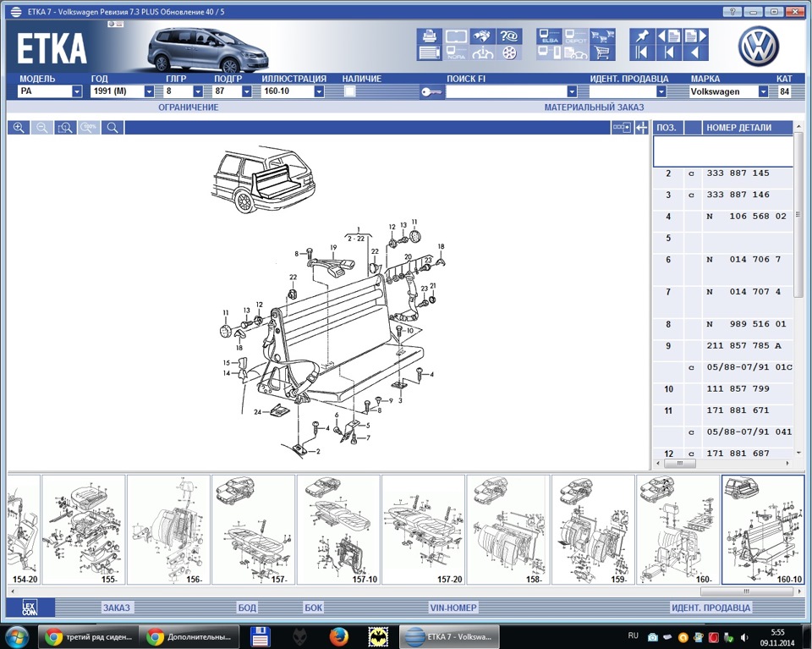Click the printer icon in ETKA toolbar
The image size is (812, 649).
[430, 36]
